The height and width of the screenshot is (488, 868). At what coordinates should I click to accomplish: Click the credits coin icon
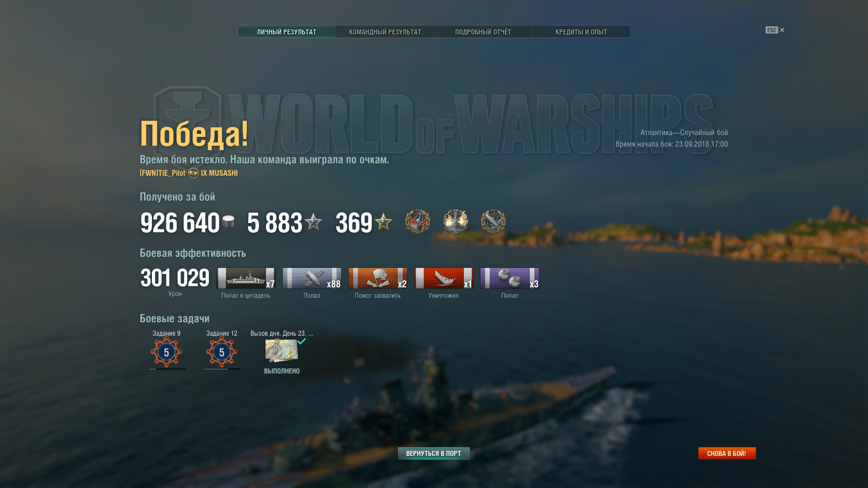click(x=228, y=222)
